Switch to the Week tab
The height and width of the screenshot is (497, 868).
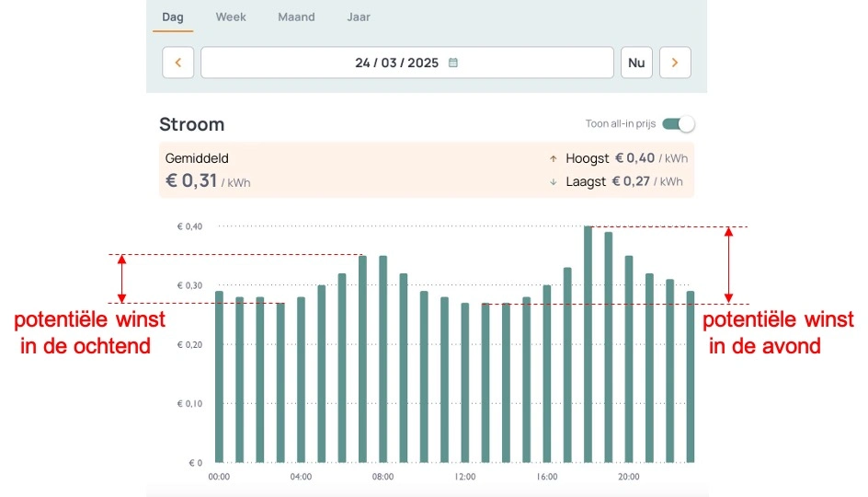231,17
